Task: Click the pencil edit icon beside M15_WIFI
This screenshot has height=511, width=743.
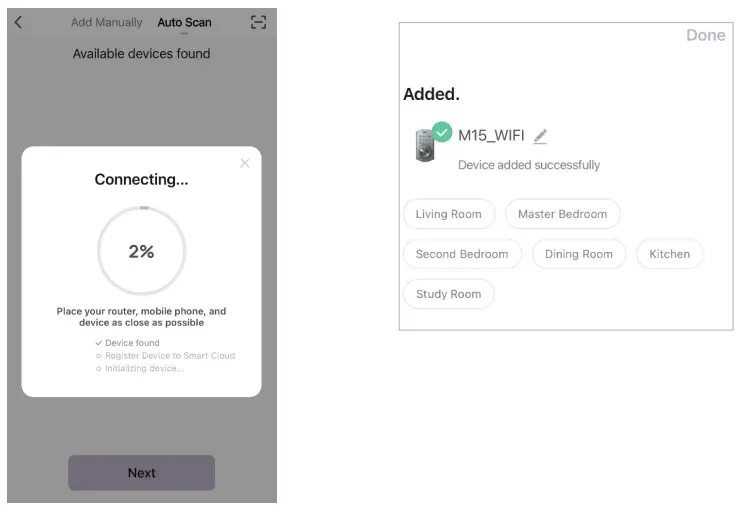Action: tap(541, 136)
